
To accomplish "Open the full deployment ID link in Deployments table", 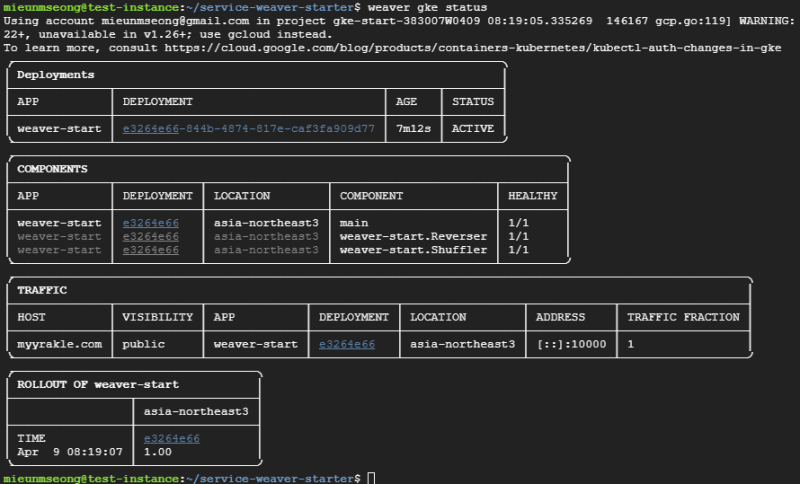I will 249,128.
